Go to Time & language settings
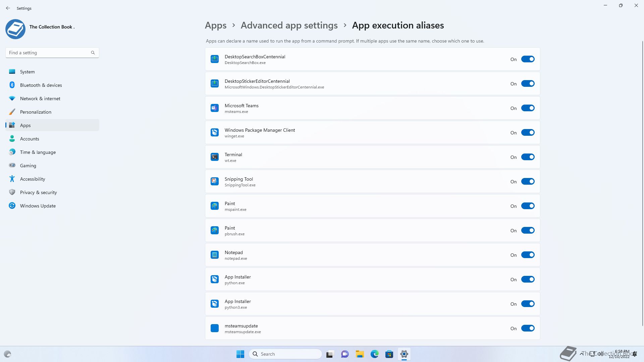This screenshot has height=362, width=644. [52, 152]
